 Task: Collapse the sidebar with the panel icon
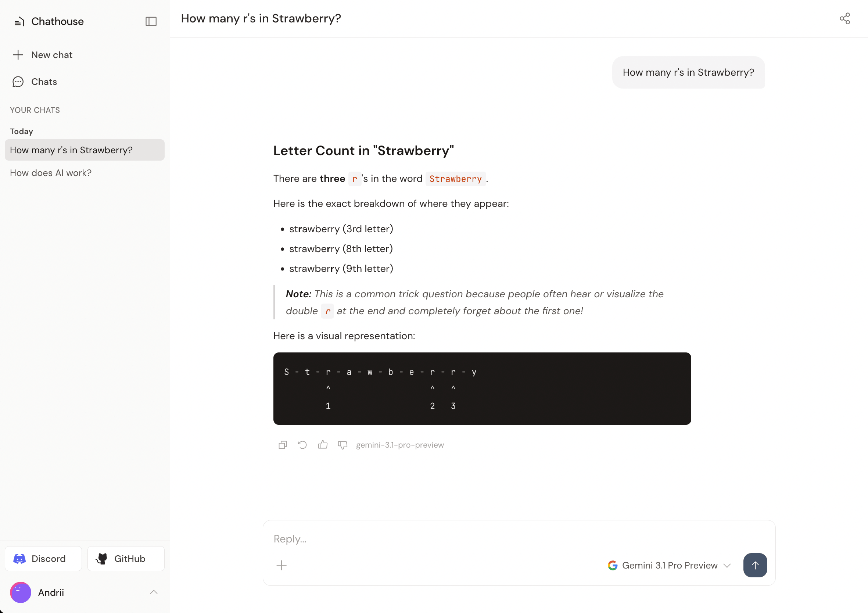click(x=151, y=22)
